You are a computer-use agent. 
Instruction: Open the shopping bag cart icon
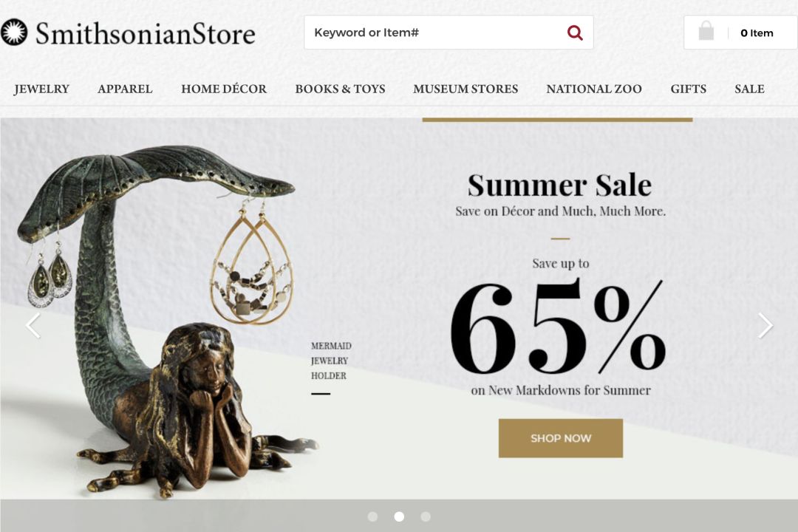coord(706,31)
